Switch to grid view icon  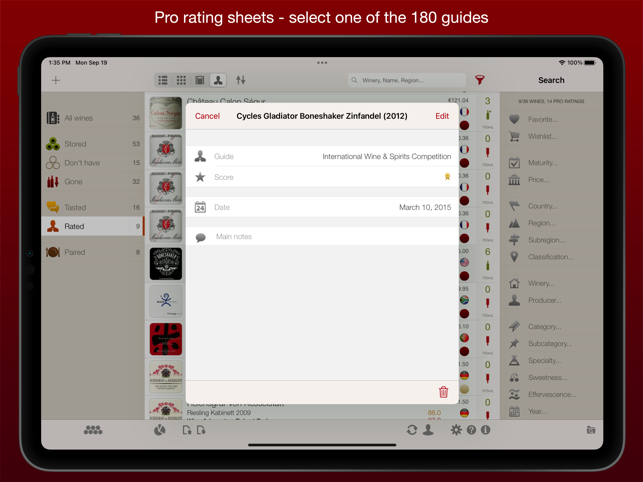coord(181,80)
